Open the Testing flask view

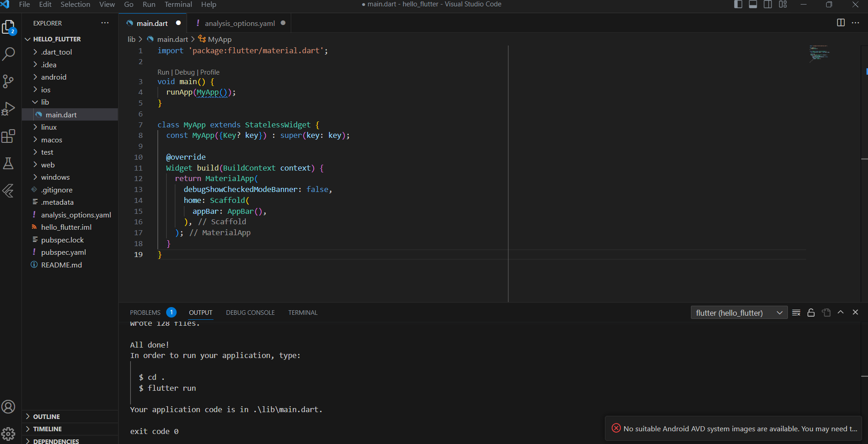click(9, 163)
